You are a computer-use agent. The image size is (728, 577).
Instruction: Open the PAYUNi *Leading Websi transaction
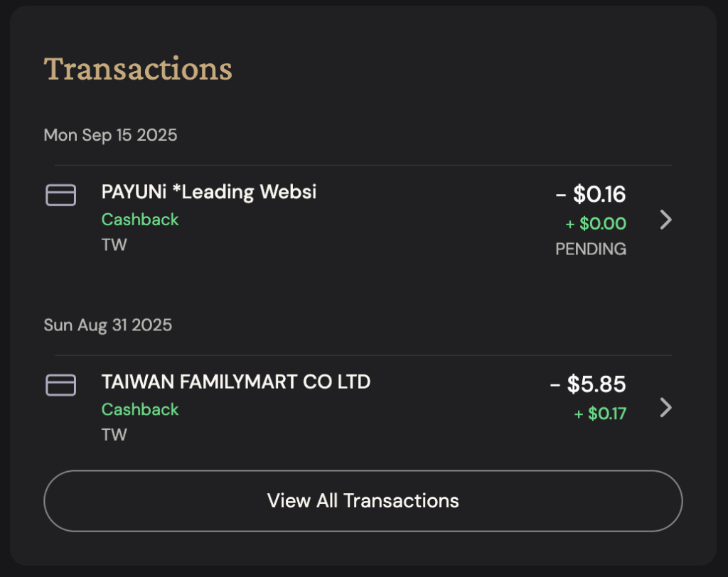click(x=208, y=192)
